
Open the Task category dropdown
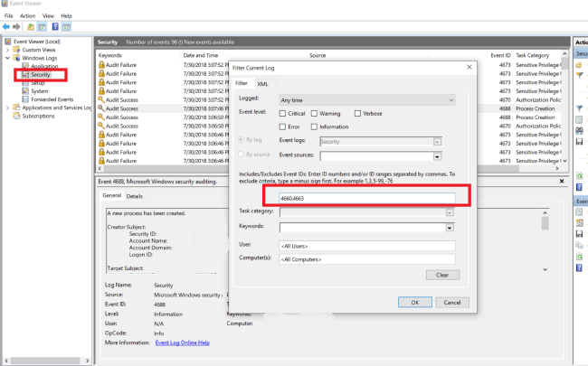point(450,212)
